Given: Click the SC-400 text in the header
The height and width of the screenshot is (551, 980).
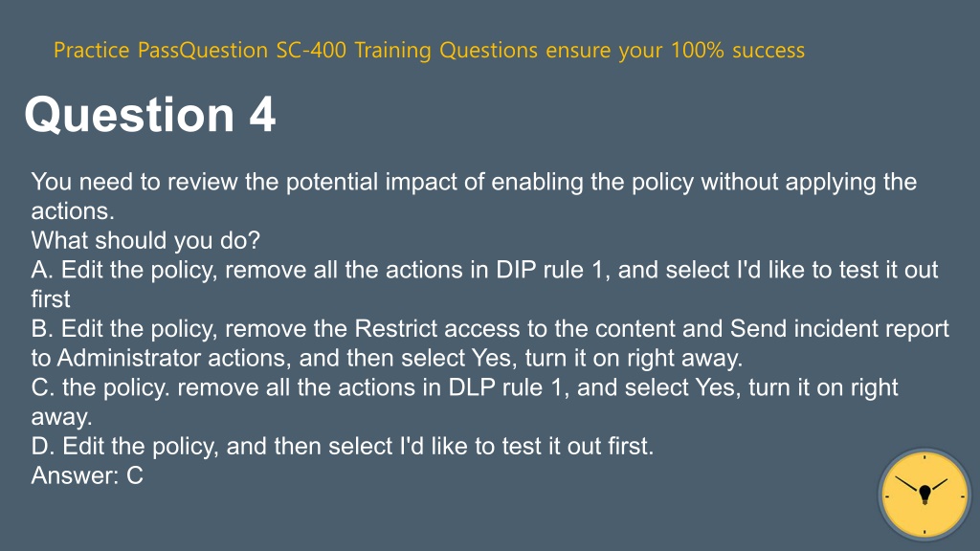Looking at the screenshot, I should coord(311,50).
